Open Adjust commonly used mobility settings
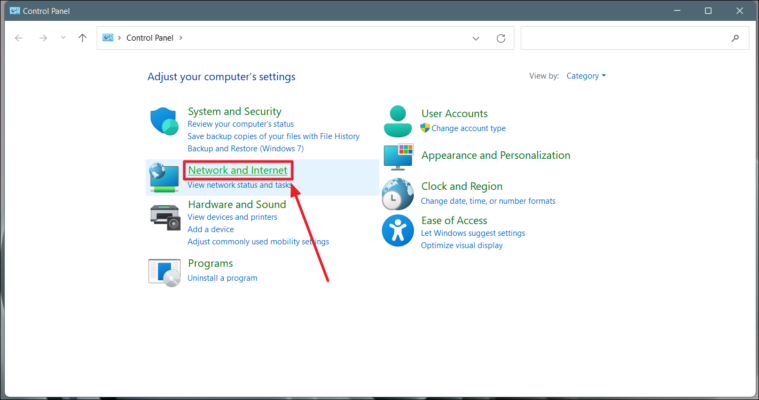The width and height of the screenshot is (759, 400). (x=258, y=242)
